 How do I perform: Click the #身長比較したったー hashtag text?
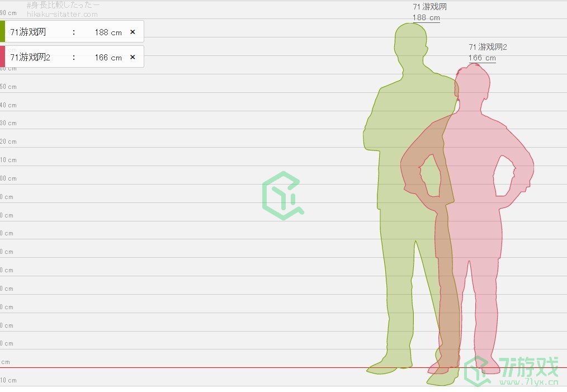[x=63, y=5]
